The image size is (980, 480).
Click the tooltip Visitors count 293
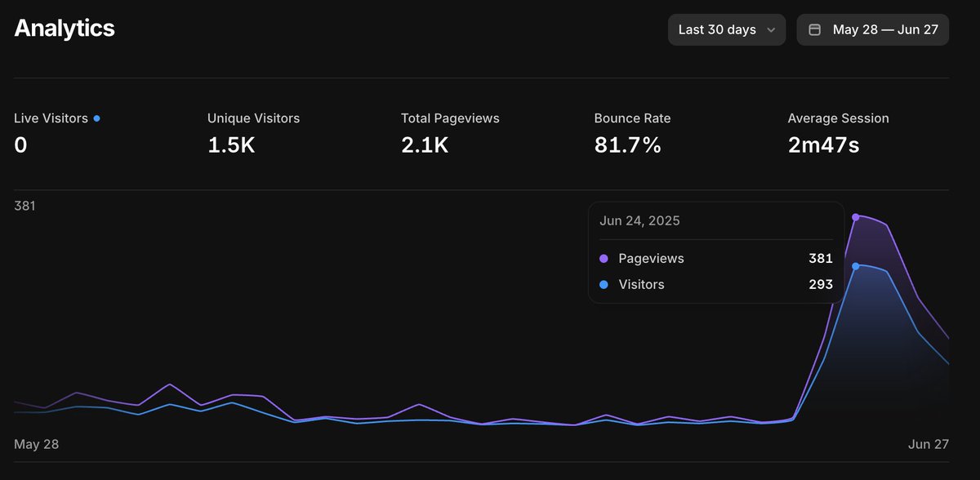821,284
